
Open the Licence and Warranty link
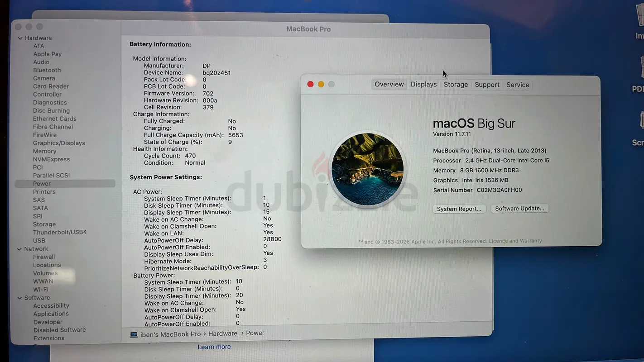pos(515,241)
